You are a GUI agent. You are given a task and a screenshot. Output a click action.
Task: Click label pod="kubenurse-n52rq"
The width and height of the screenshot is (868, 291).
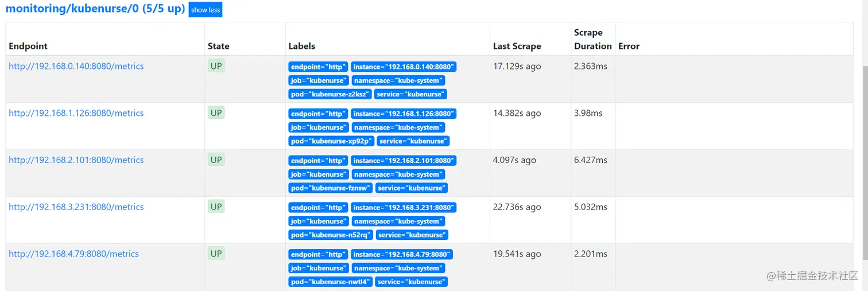[331, 235]
